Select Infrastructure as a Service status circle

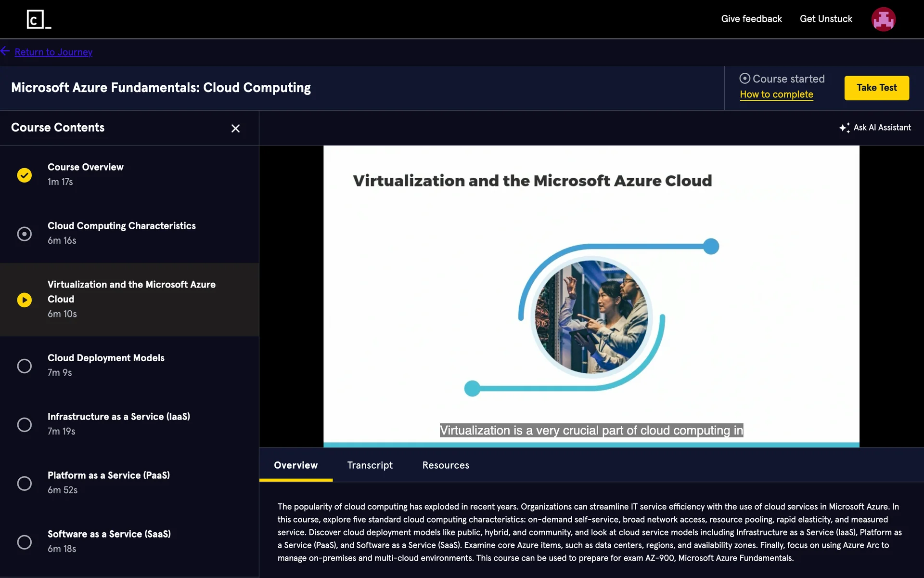point(25,424)
